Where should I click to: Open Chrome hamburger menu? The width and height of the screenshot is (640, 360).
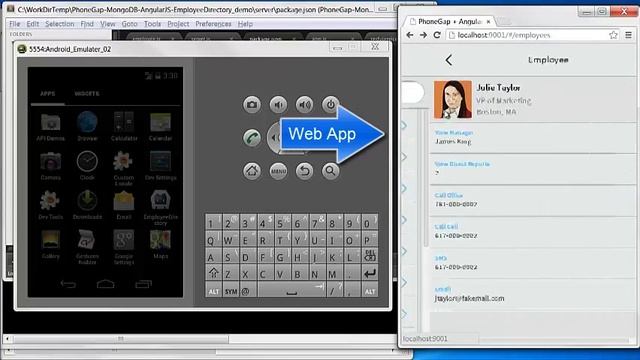[629, 35]
